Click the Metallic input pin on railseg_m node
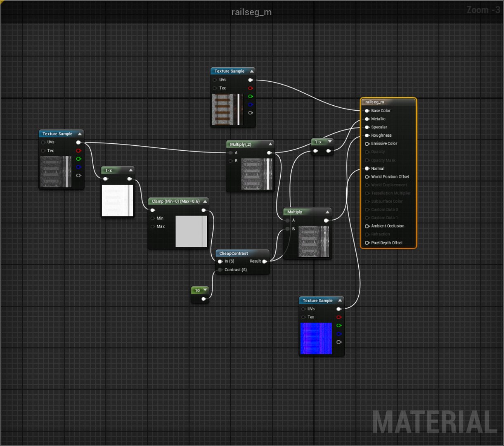The width and height of the screenshot is (504, 446). [367, 119]
